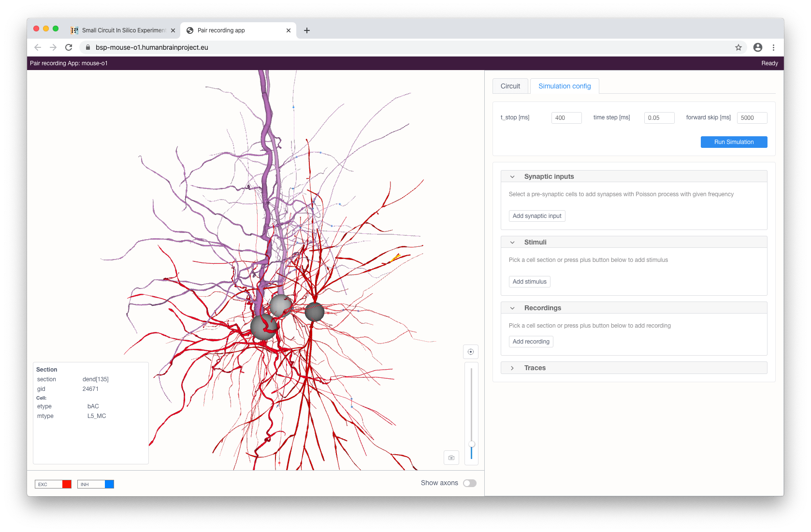Click the light gray middle soma sphere

coord(280,305)
